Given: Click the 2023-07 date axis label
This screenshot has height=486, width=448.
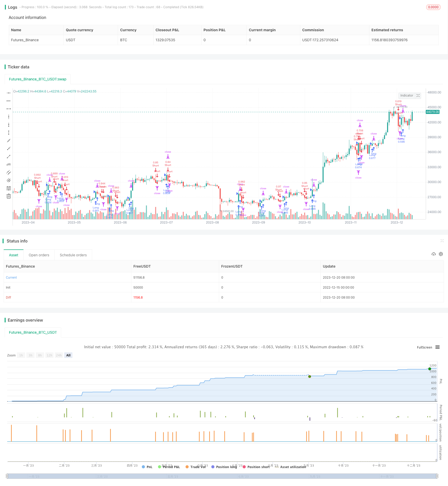Looking at the screenshot, I should 166,223.
